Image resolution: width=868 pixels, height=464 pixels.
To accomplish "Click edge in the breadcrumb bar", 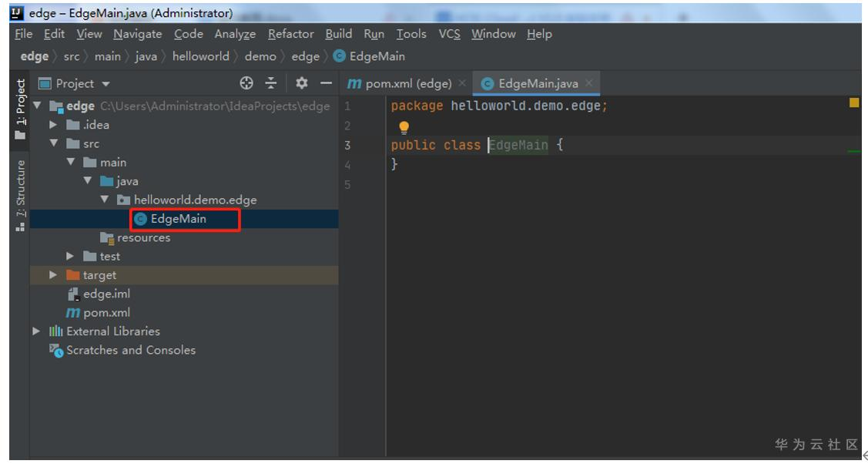I will 35,56.
